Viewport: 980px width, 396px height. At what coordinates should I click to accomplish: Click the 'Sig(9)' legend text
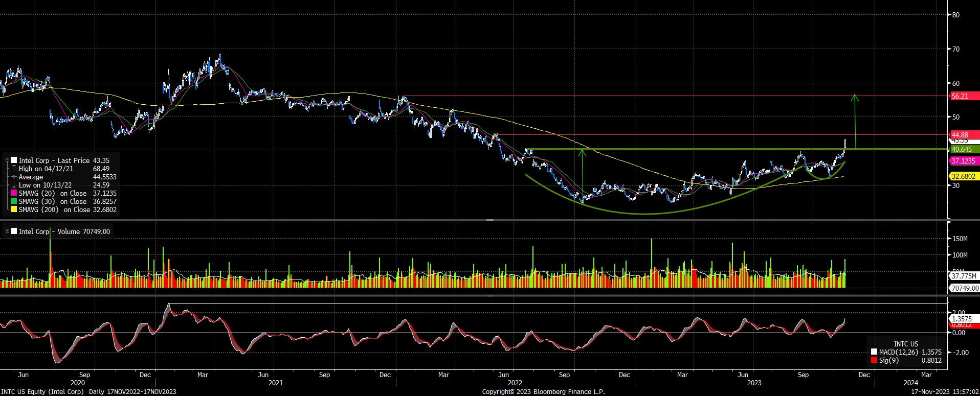(889, 360)
